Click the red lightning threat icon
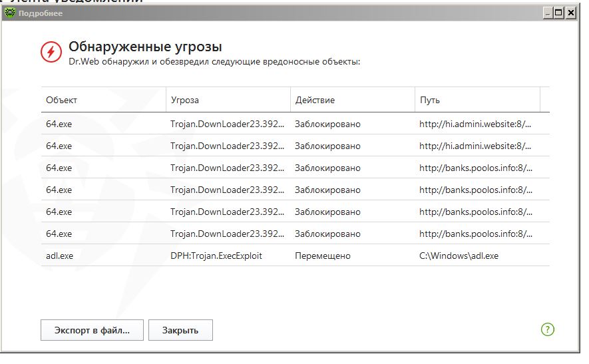This screenshot has height=364, width=589. click(51, 52)
